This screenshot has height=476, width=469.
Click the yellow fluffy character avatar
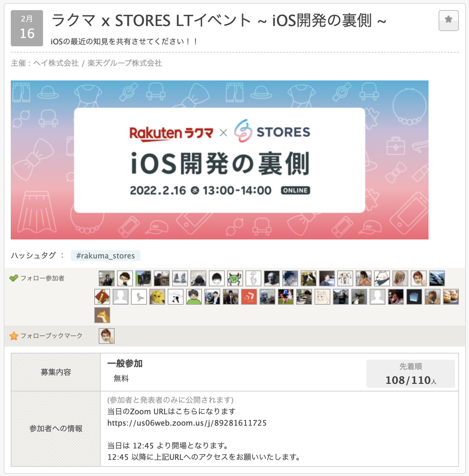(x=157, y=297)
